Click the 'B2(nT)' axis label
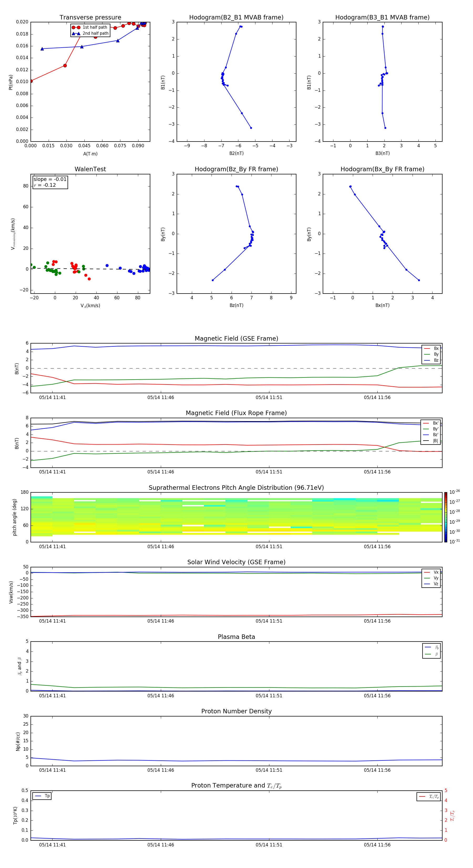 coord(236,153)
